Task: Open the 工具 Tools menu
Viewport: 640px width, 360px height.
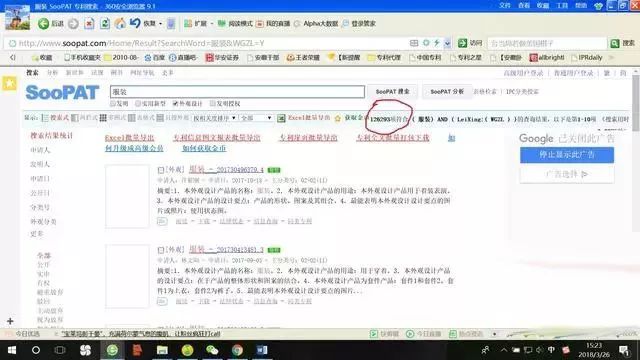Action: click(x=562, y=6)
